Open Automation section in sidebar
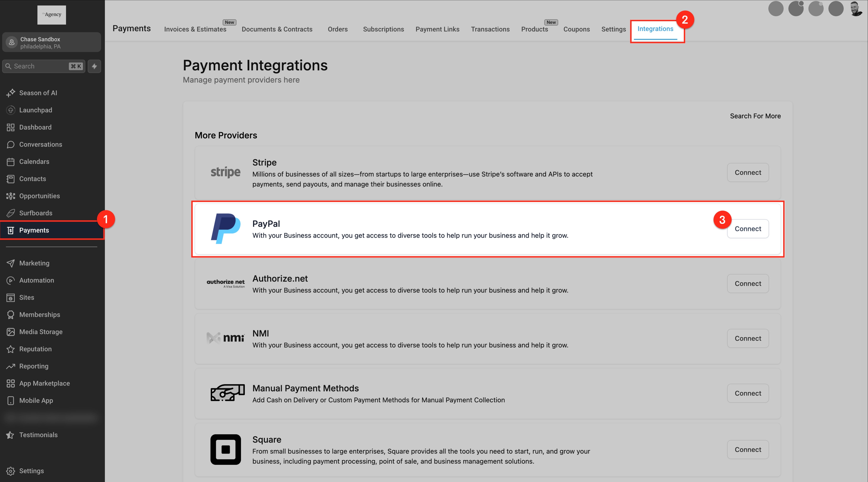 click(x=36, y=280)
